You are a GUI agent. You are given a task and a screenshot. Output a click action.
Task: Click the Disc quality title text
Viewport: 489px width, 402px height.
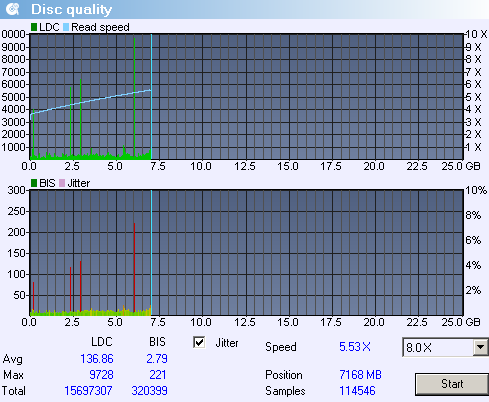coord(71,10)
